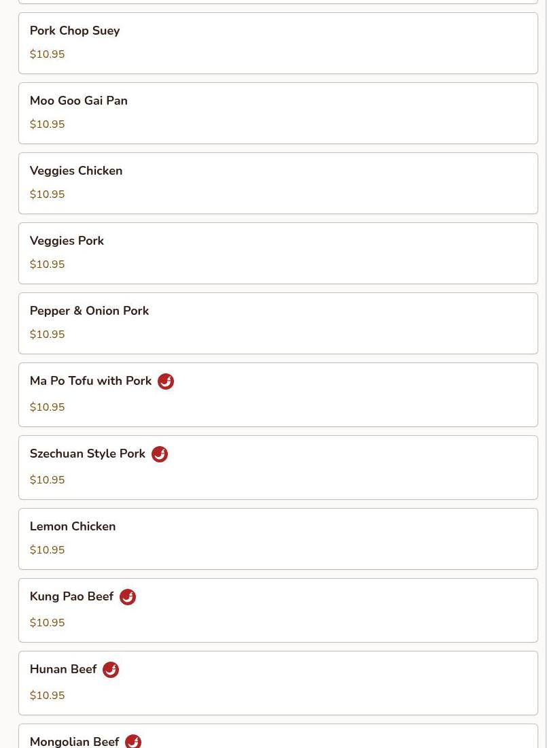560x748 pixels.
Task: Select the Szechuan Style Pork title
Action: point(87,454)
